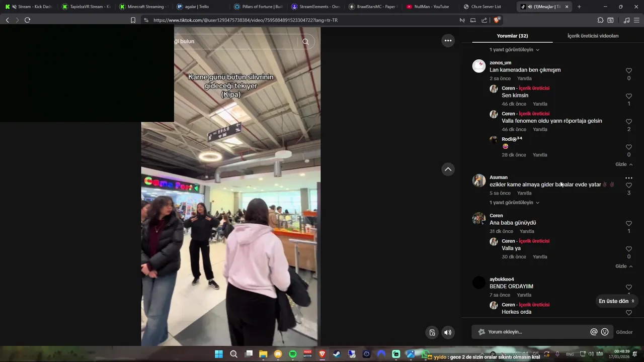Open Brave Shields lion icon

(x=497, y=20)
